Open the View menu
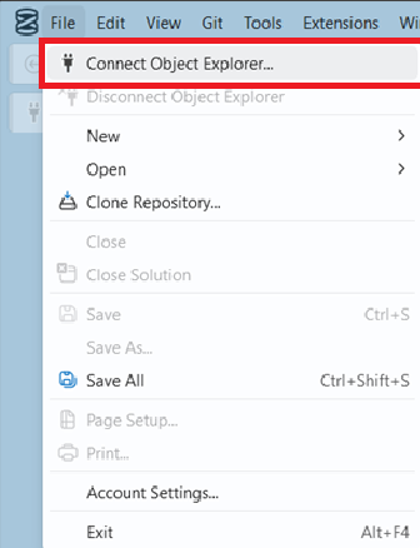Viewport: 420px width, 548px height. (164, 23)
